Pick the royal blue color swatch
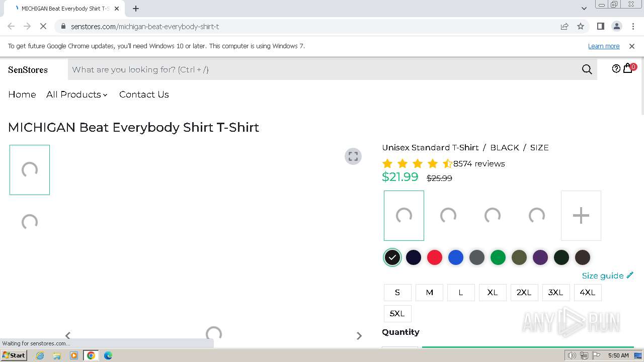The height and width of the screenshot is (362, 644). tap(456, 257)
